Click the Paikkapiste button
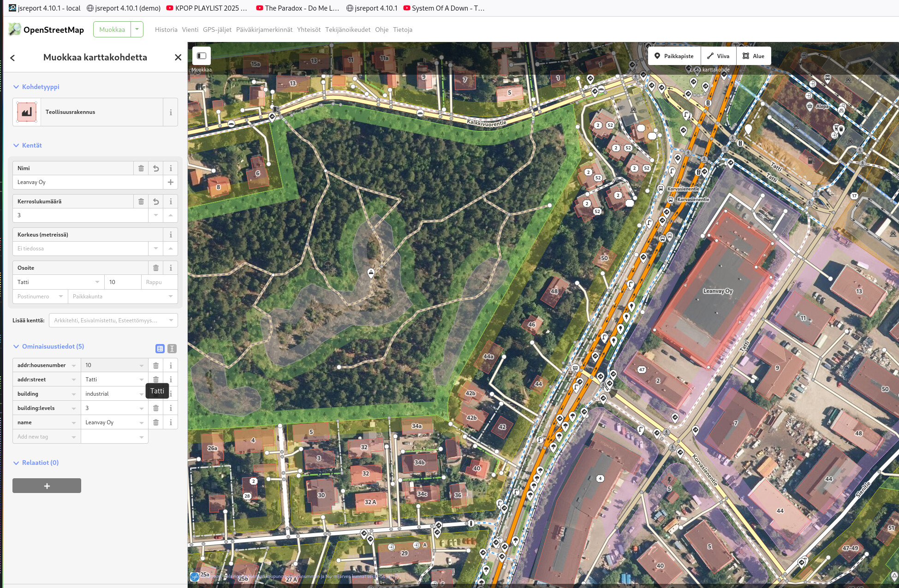The image size is (899, 588). [674, 56]
